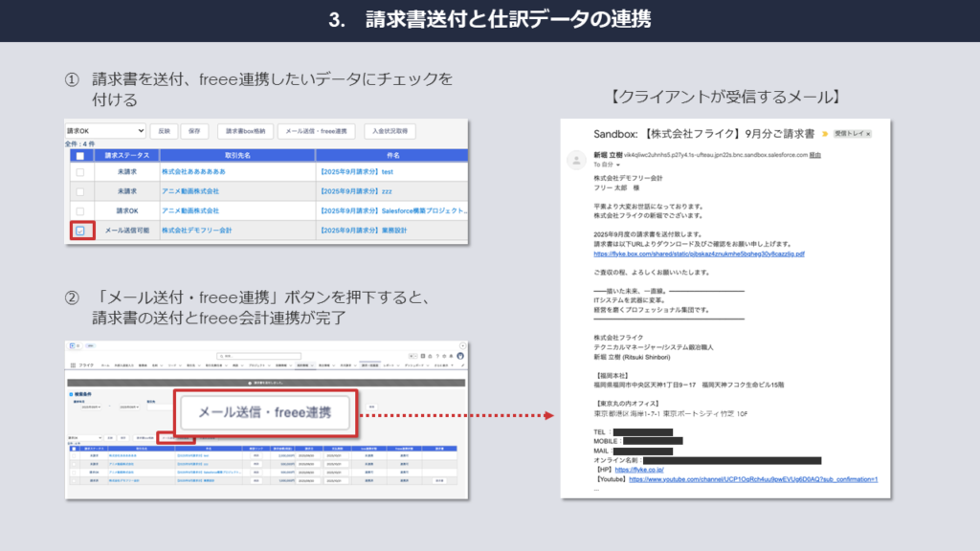This screenshot has width=980, height=551.
Task: Open the 【2025年9月請求分】test record link
Action: point(354,172)
